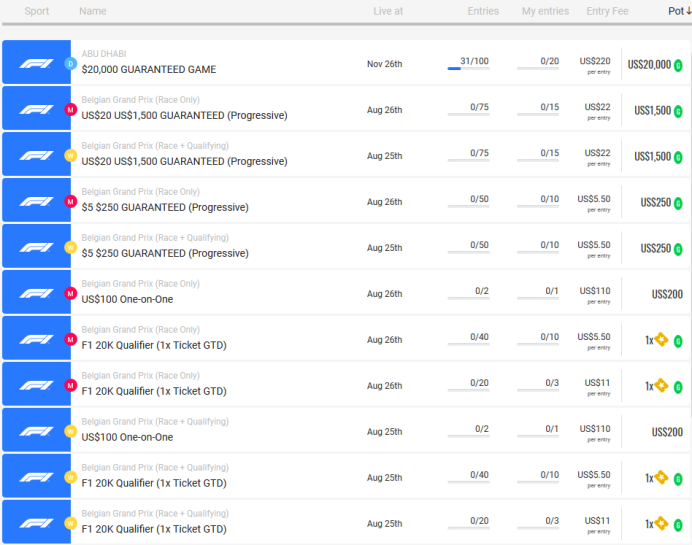Click blue D badge on Abu Dhabi row
The height and width of the screenshot is (545, 692).
tap(71, 64)
